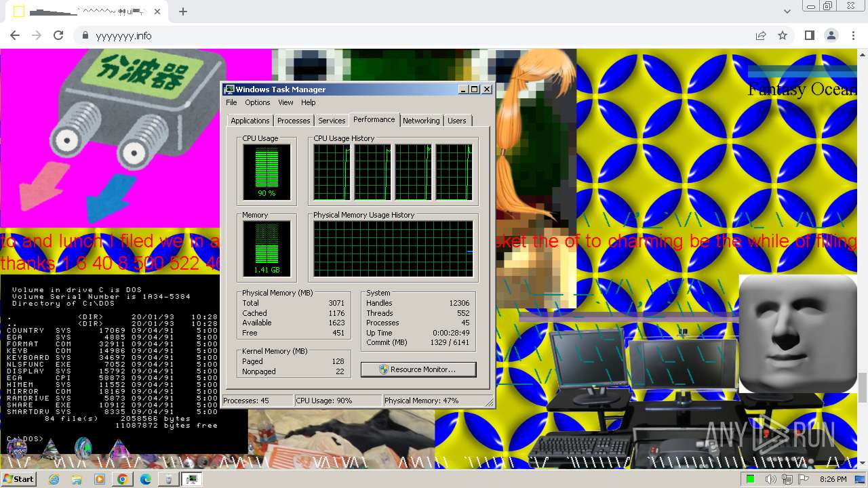The width and height of the screenshot is (868, 488).
Task: Bookmark this page with the star
Action: click(783, 35)
